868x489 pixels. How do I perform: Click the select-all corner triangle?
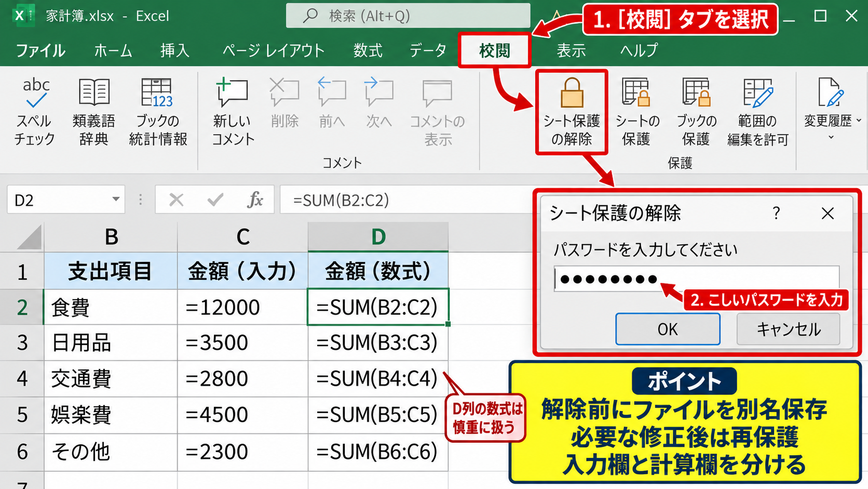(x=29, y=237)
